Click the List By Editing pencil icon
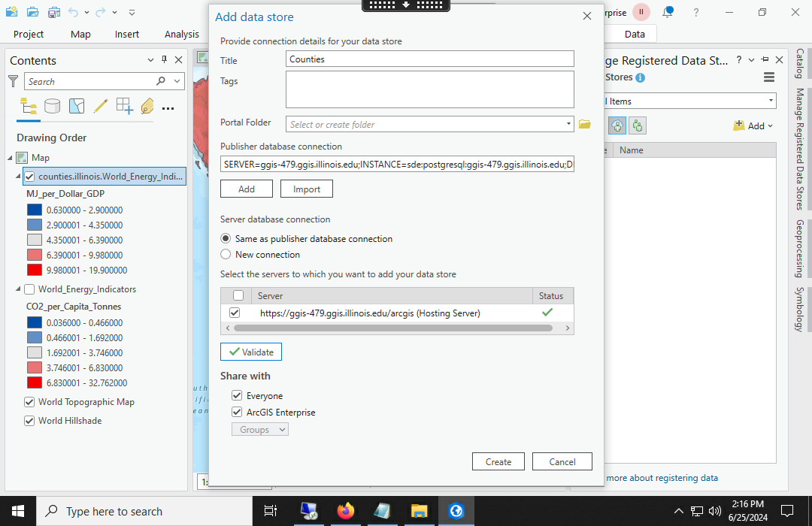 (x=100, y=106)
